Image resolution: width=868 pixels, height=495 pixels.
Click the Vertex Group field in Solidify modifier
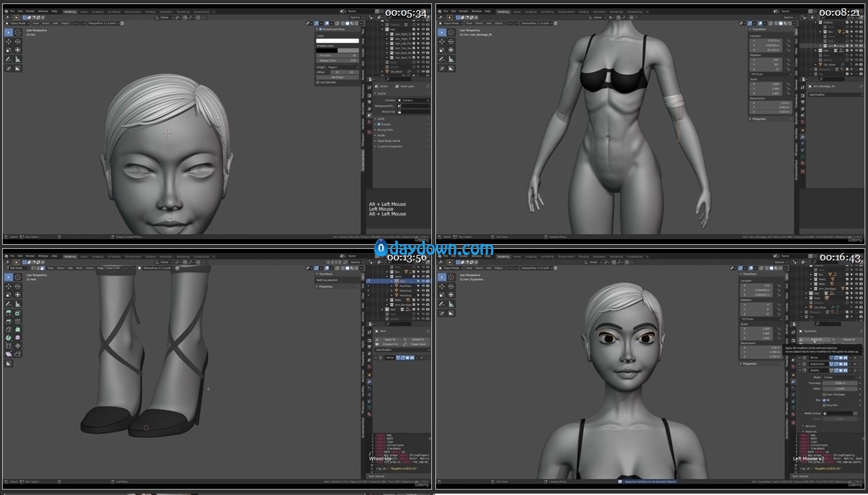click(837, 413)
